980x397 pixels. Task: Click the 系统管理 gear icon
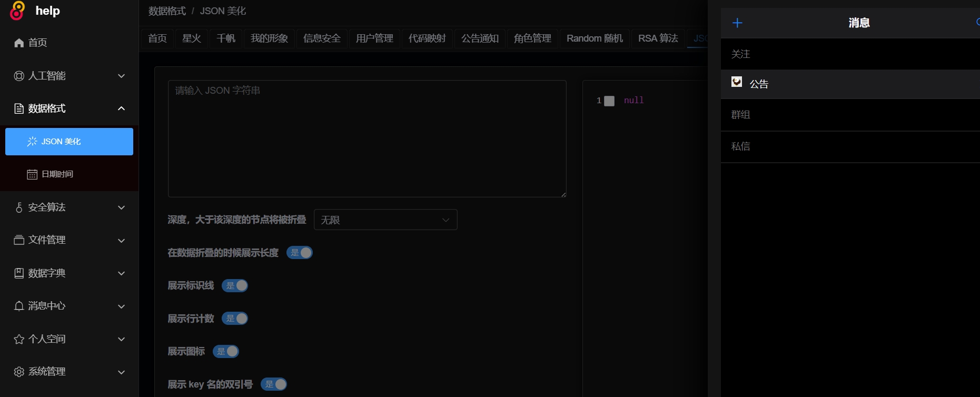click(x=19, y=372)
